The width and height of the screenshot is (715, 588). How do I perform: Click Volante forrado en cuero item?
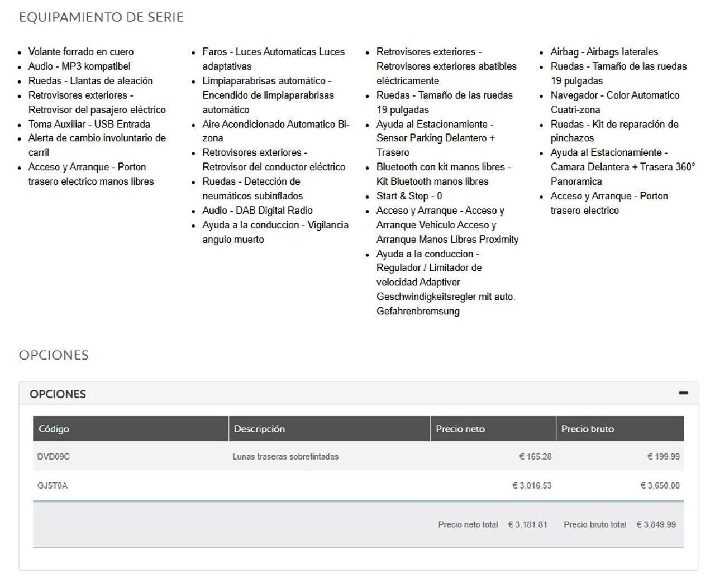tap(81, 52)
